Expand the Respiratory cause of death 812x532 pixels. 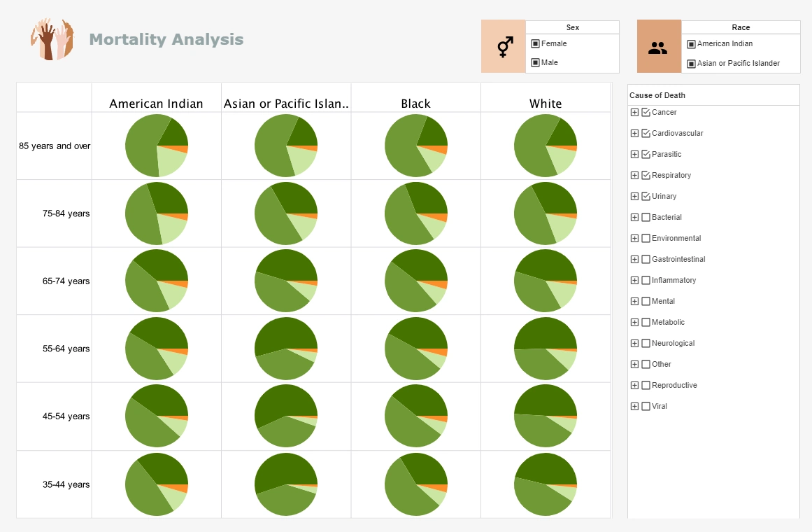click(634, 175)
